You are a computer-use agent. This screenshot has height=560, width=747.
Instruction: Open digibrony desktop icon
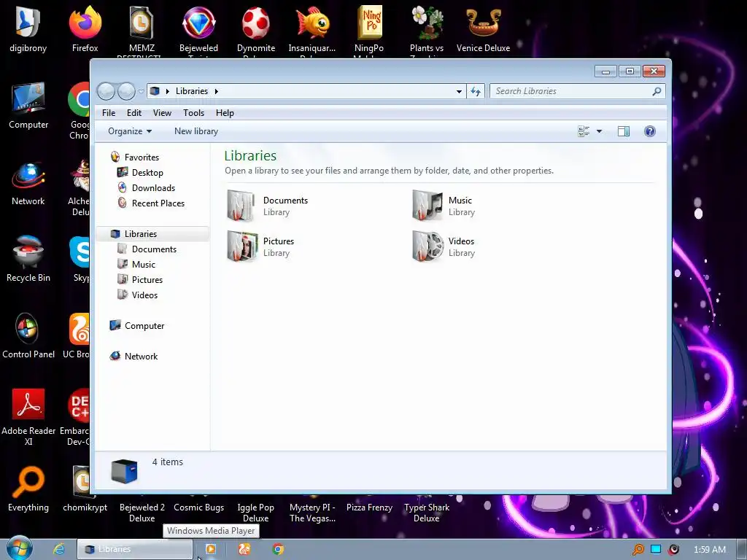28,29
